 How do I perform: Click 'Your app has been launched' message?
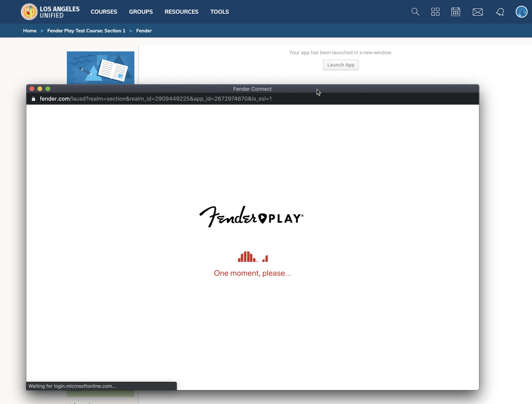pyautogui.click(x=341, y=52)
